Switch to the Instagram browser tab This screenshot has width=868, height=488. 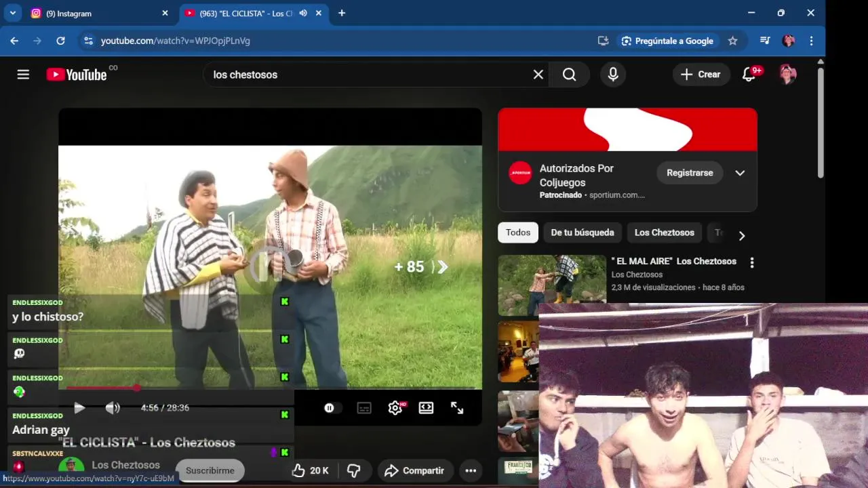[100, 13]
